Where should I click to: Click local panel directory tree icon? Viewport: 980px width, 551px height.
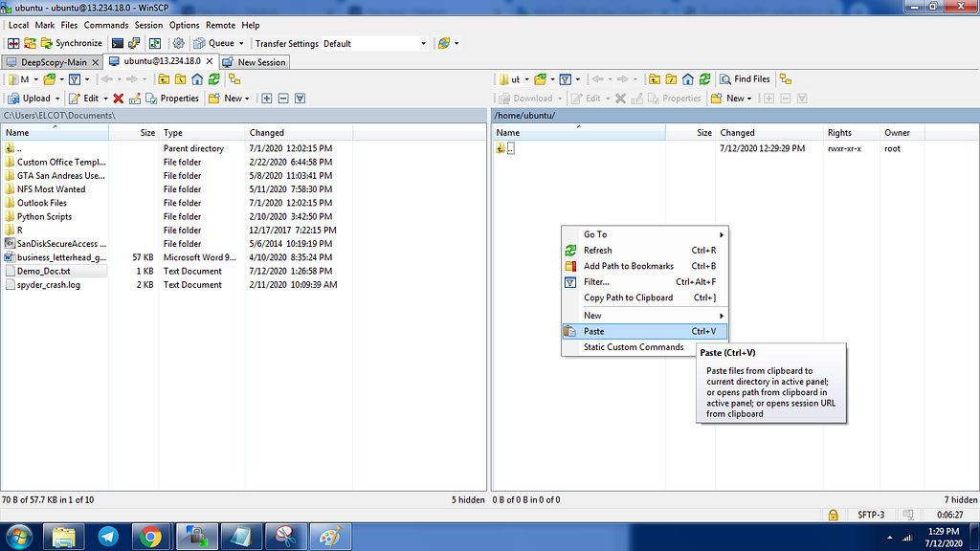tap(234, 79)
